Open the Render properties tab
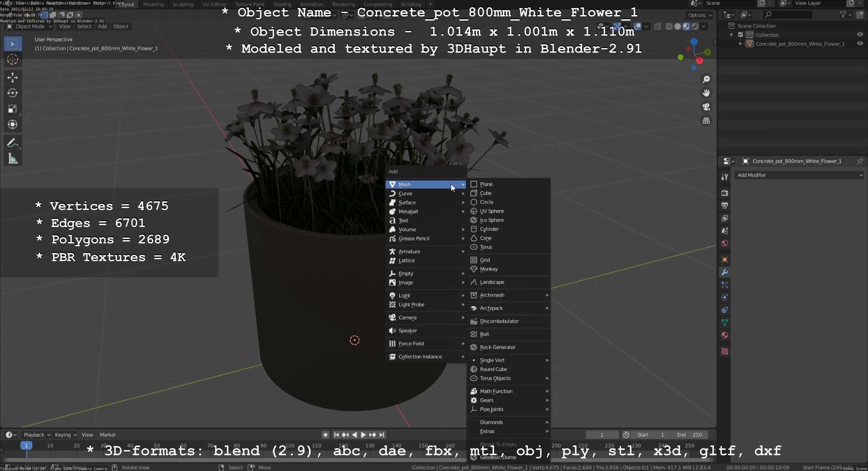This screenshot has width=868, height=471. pos(725,193)
